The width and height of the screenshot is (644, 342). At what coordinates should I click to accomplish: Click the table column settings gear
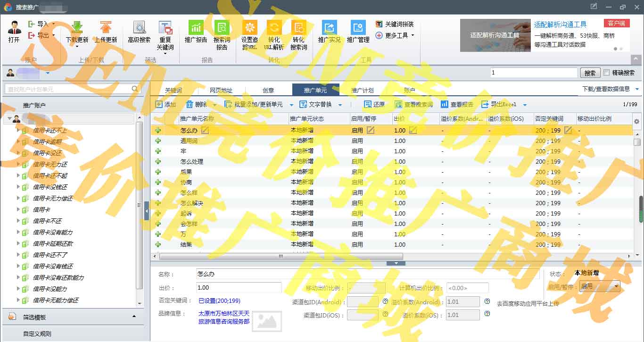tap(636, 122)
